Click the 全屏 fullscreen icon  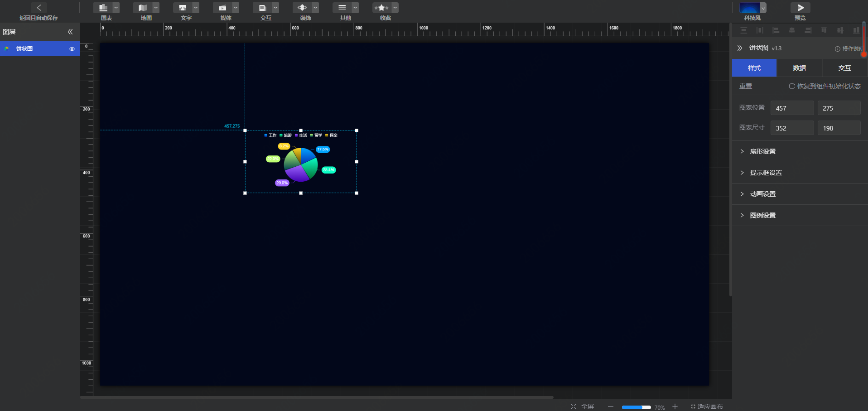point(574,406)
